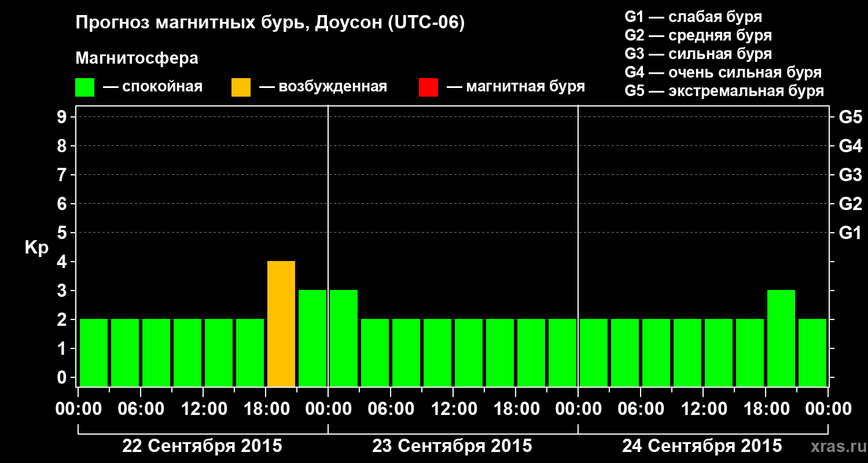
Task: Click the 'G3 — сильная буря' legend line
Action: click(x=698, y=54)
